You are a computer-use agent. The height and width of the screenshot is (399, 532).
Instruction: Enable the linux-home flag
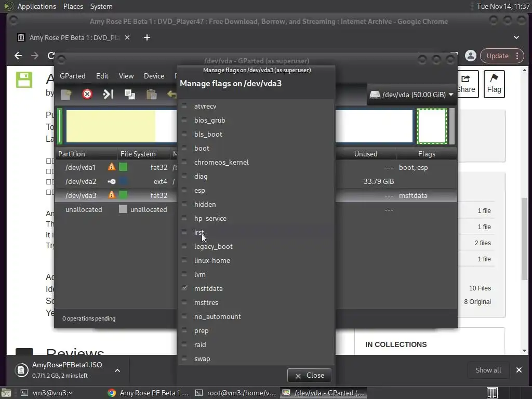pyautogui.click(x=184, y=260)
